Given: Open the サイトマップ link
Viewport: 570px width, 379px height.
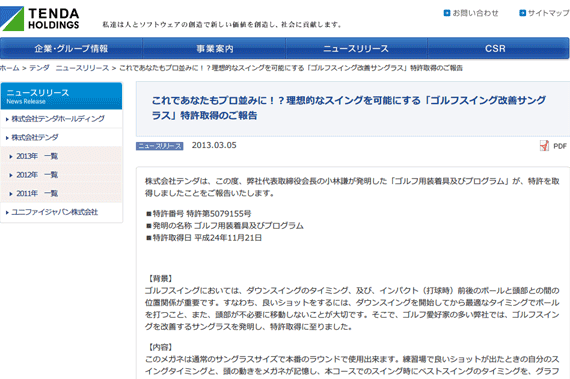Looking at the screenshot, I should pyautogui.click(x=549, y=13).
